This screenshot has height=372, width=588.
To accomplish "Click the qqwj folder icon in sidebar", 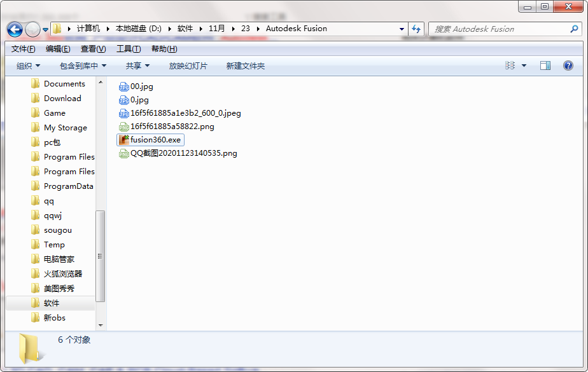I will (35, 216).
